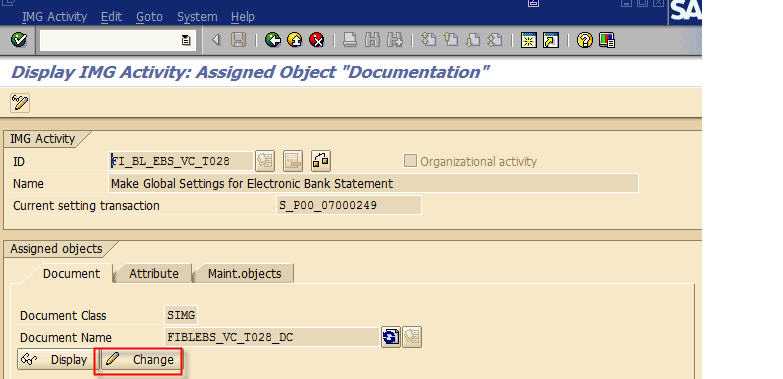Collapse the command field with the triangle arrow
This screenshot has width=783, height=379.
216,39
